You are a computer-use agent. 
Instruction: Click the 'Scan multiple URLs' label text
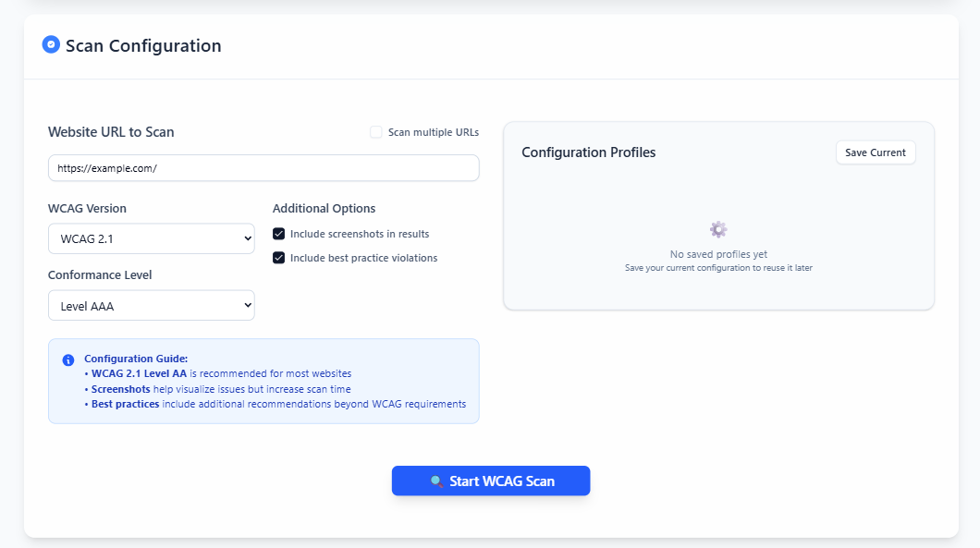433,132
